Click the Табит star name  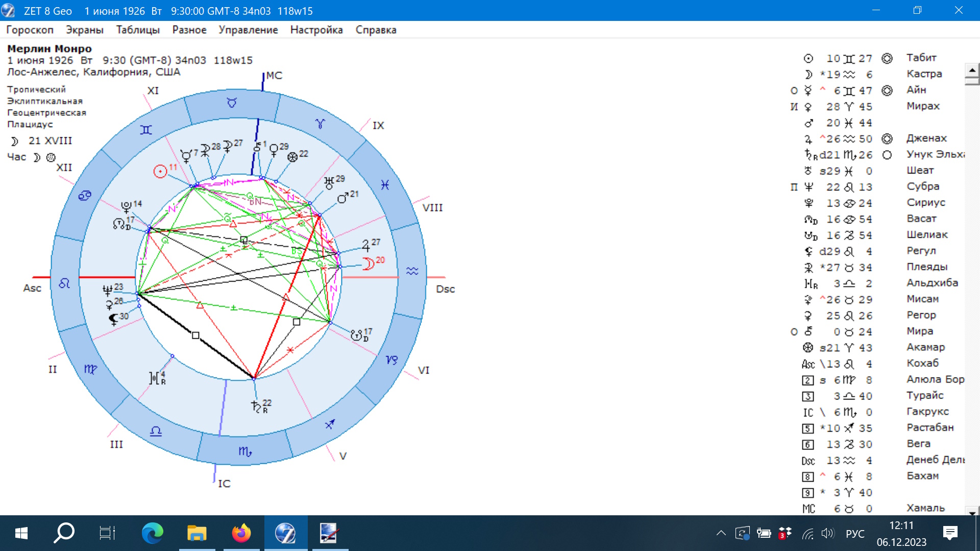tap(921, 58)
